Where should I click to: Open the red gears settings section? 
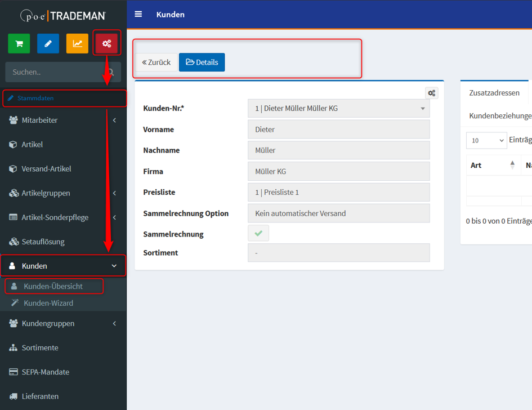click(x=107, y=43)
